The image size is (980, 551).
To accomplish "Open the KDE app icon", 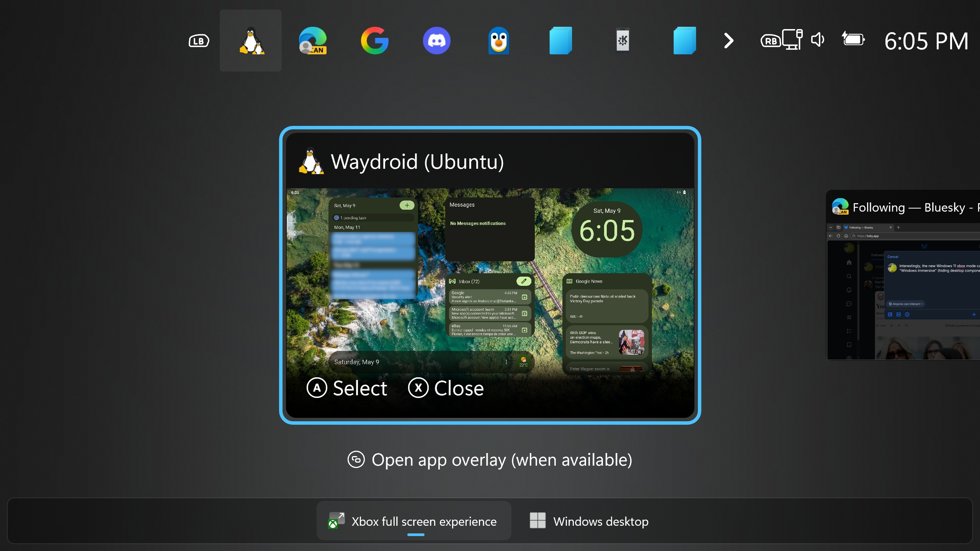I will [623, 40].
